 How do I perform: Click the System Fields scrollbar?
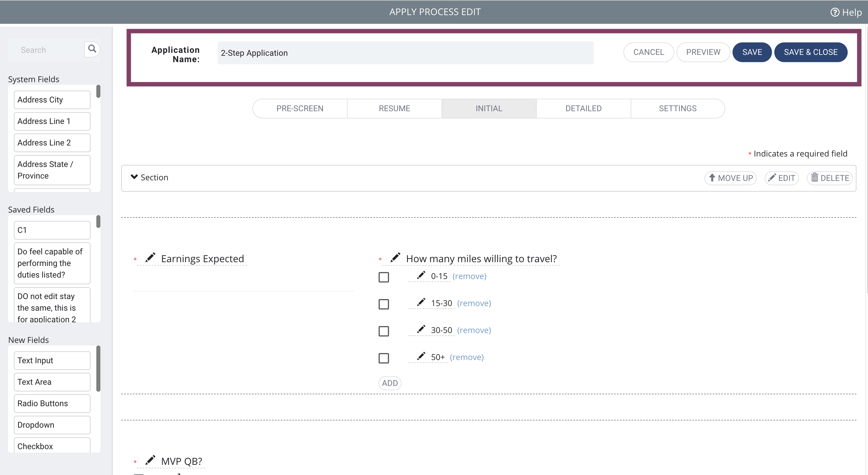click(98, 91)
